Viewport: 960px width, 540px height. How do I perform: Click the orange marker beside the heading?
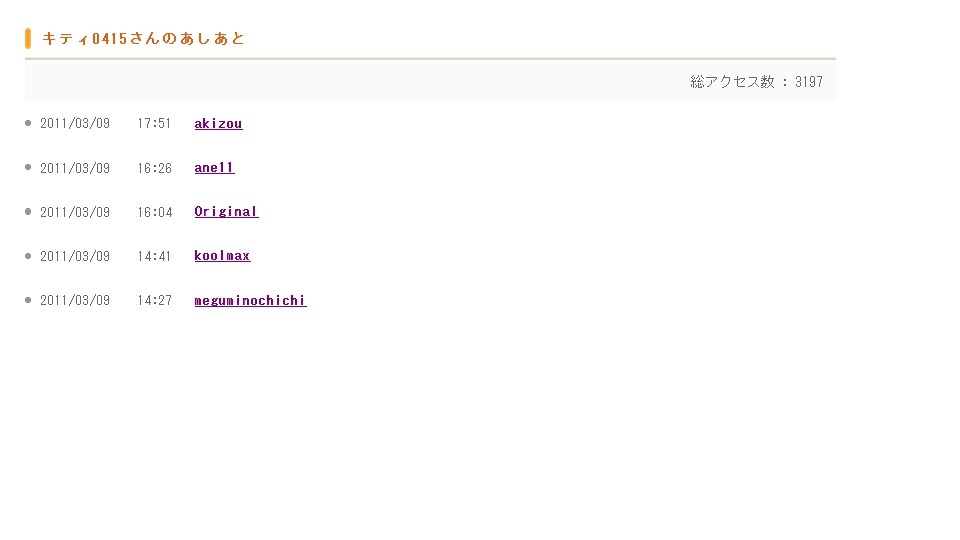pyautogui.click(x=28, y=38)
